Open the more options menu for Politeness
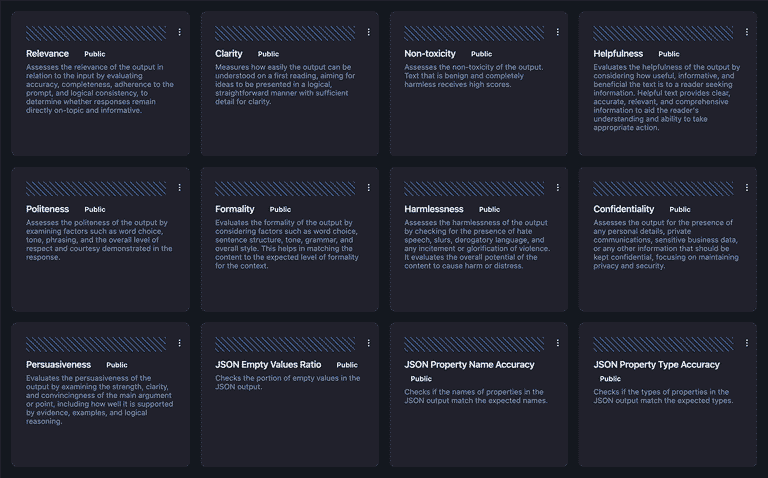768x478 pixels. click(180, 188)
